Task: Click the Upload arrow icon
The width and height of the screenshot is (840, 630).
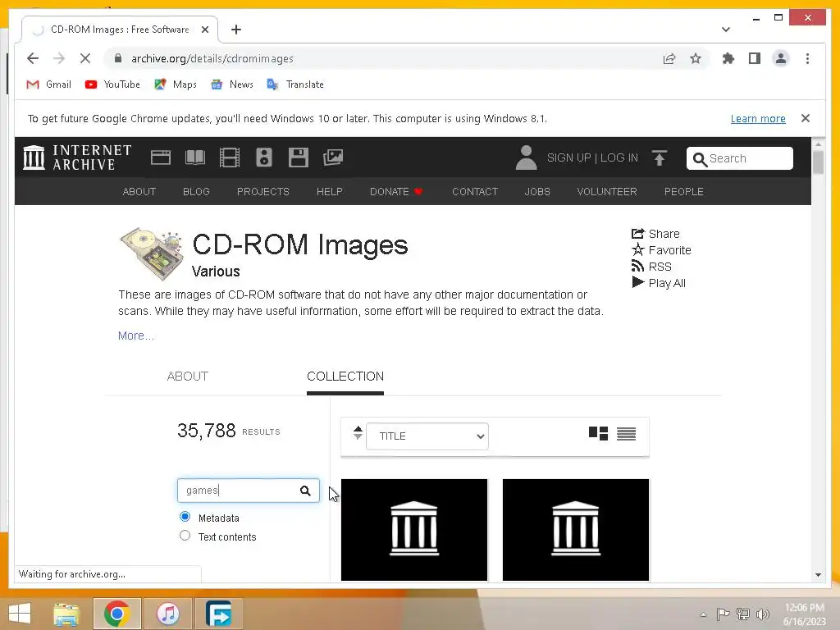Action: 660,158
